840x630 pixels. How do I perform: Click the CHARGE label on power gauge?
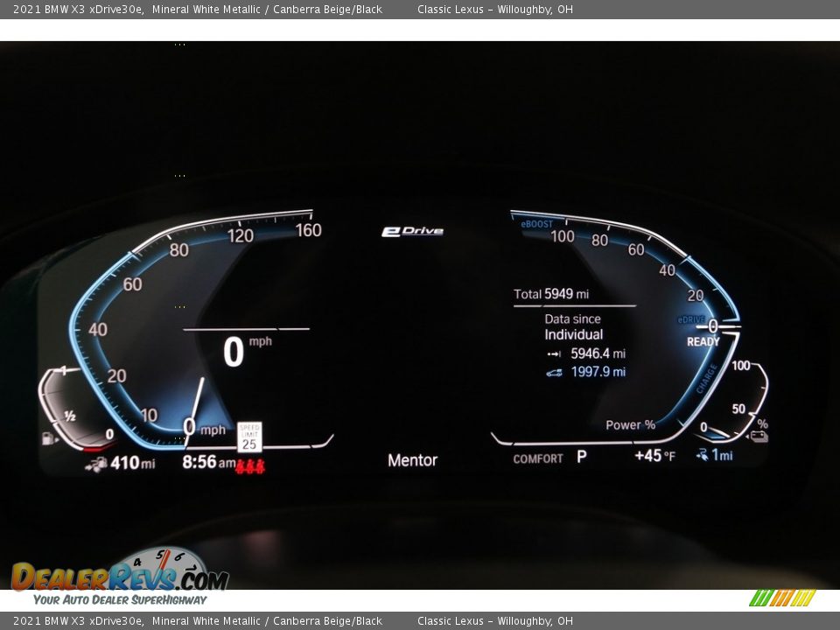tap(707, 379)
